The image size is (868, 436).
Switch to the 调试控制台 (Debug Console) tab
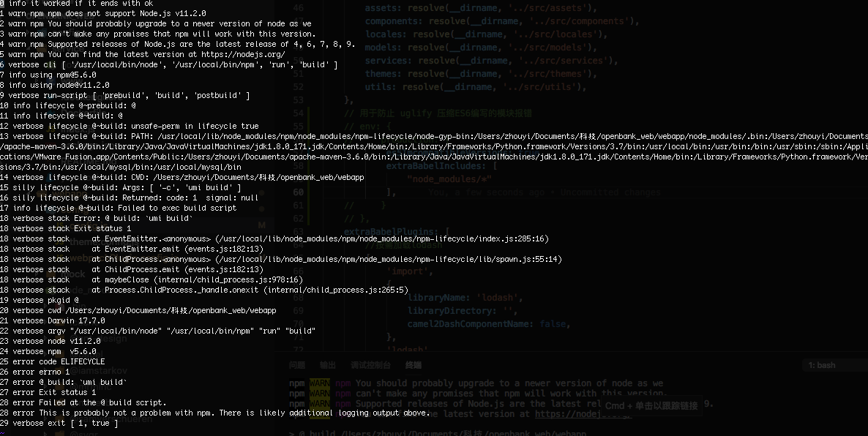[x=369, y=365]
